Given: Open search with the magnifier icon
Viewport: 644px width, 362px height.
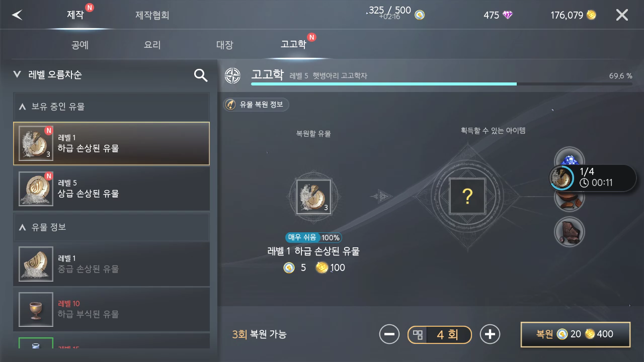Looking at the screenshot, I should click(201, 75).
